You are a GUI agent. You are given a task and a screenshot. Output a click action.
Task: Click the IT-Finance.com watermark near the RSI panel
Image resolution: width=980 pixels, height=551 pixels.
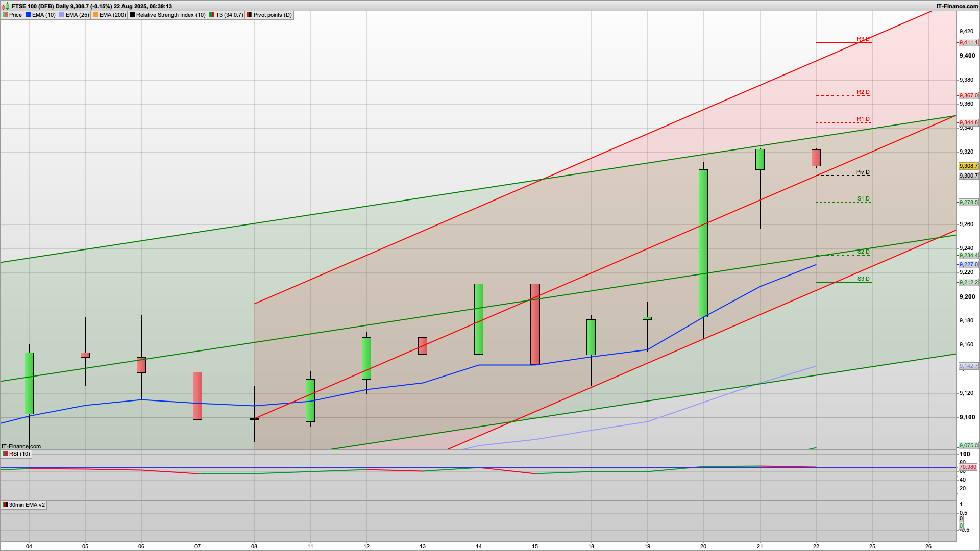click(21, 446)
